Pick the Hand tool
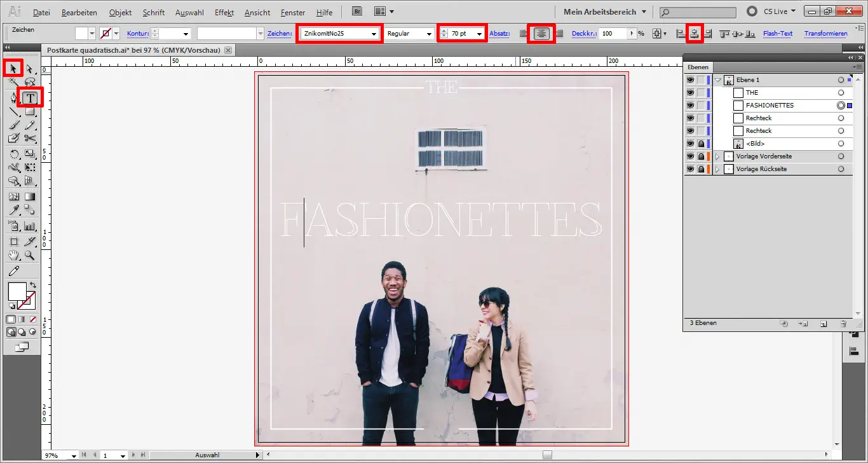The image size is (868, 463). pyautogui.click(x=13, y=255)
